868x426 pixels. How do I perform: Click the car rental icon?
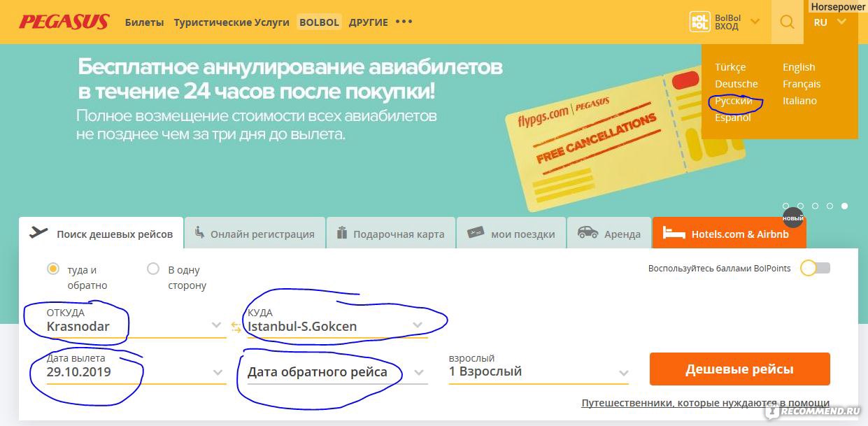pos(588,232)
